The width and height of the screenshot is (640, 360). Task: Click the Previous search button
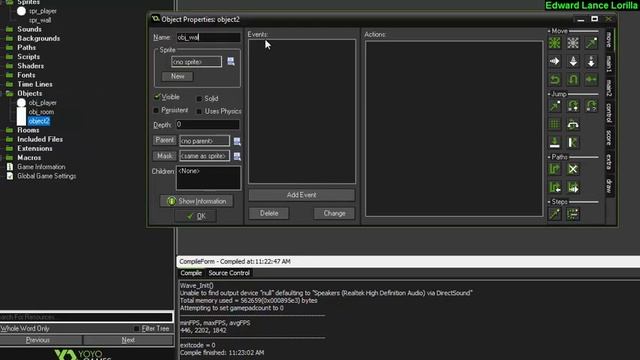38,340
